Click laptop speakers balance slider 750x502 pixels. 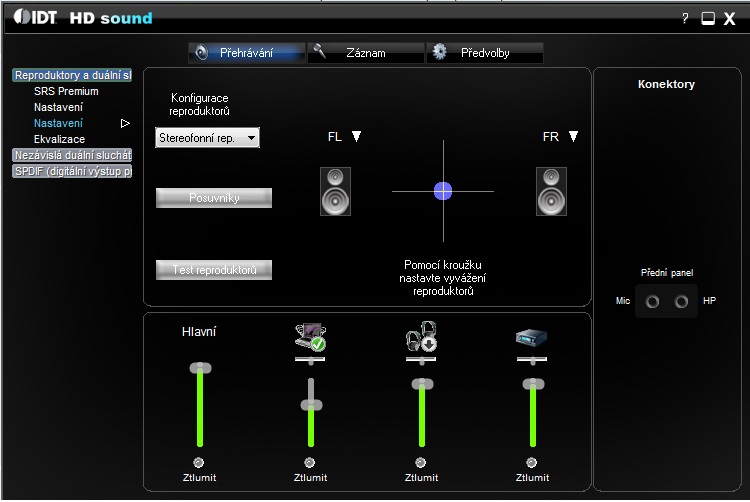coord(310,360)
